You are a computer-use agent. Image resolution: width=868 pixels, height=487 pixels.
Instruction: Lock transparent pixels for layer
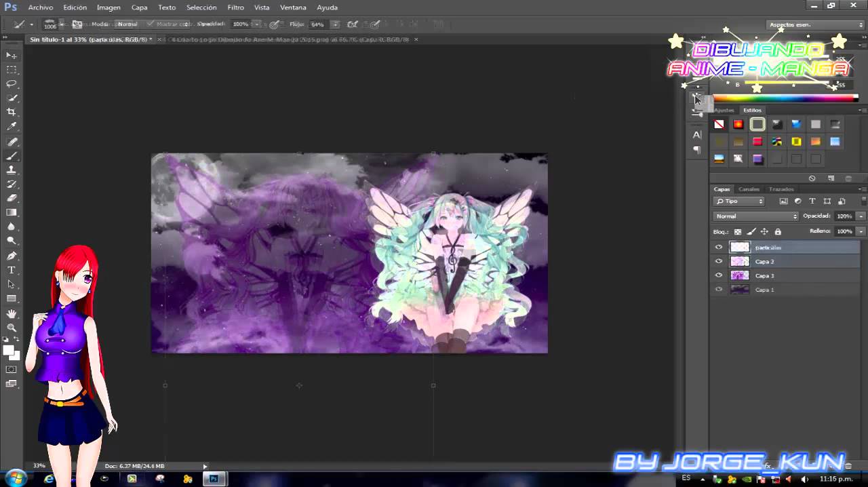(x=738, y=232)
